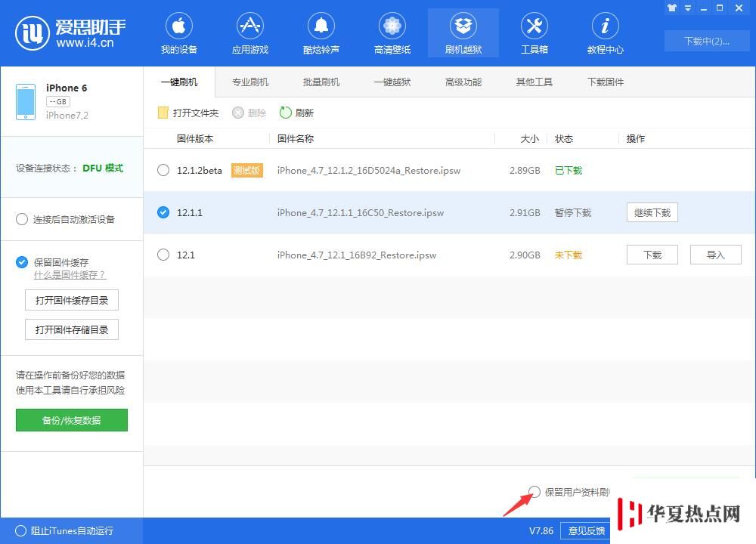
Task: Toggle 保留用户资料刷机 checkbox
Action: click(x=534, y=491)
